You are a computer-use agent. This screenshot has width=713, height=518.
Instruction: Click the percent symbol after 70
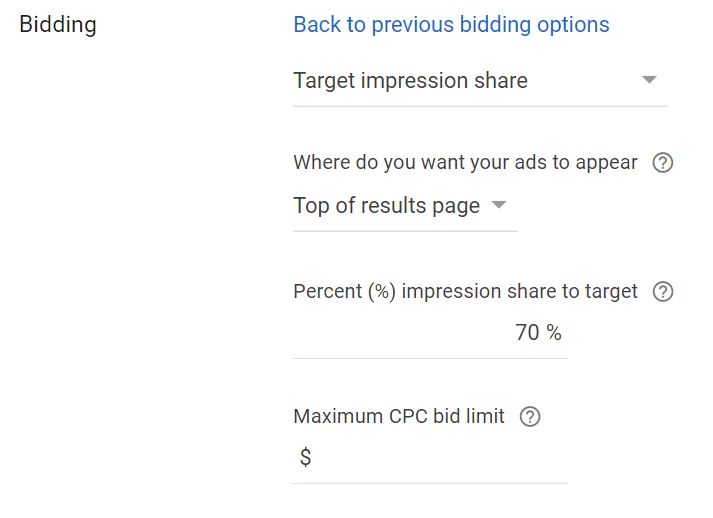(x=554, y=333)
